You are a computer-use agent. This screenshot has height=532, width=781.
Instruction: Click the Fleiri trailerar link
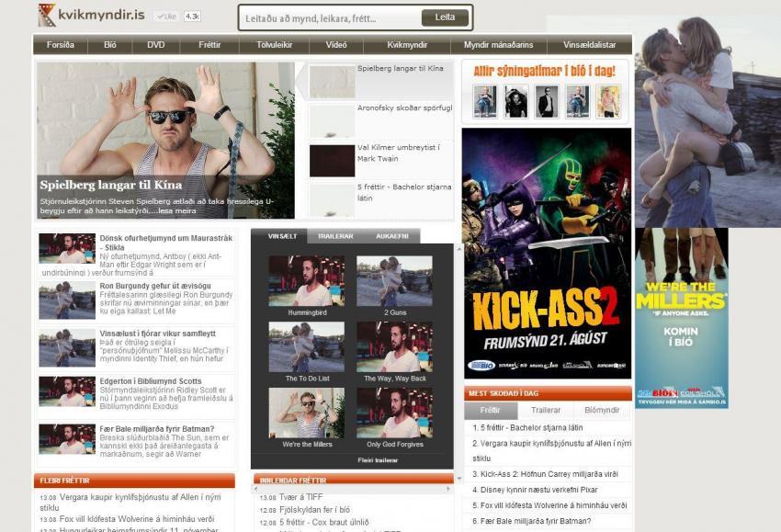coord(378,460)
